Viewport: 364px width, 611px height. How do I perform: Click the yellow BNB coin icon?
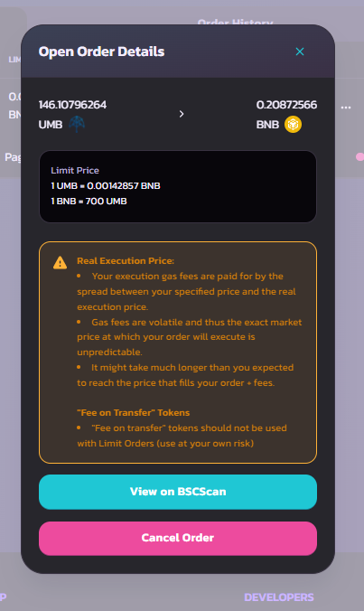[293, 125]
